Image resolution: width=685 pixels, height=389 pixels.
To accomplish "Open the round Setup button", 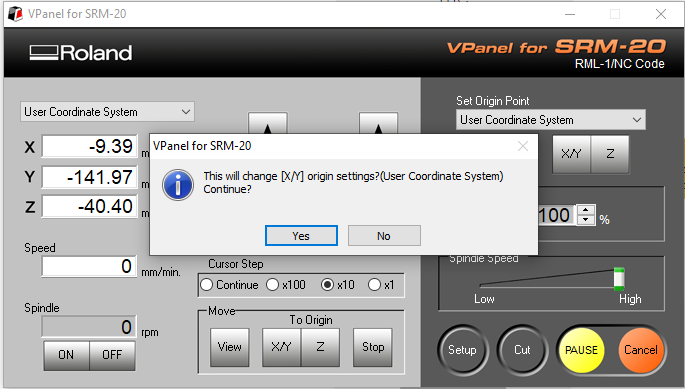I will point(462,350).
